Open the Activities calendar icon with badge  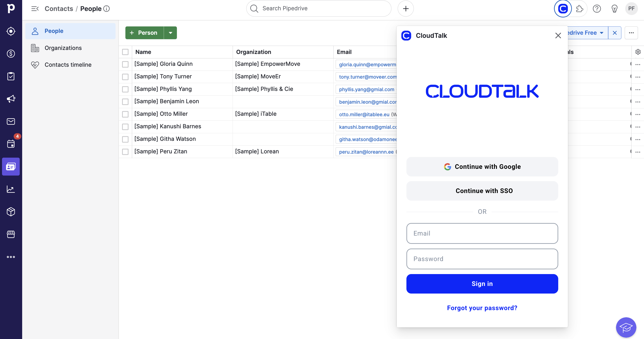[x=11, y=144]
